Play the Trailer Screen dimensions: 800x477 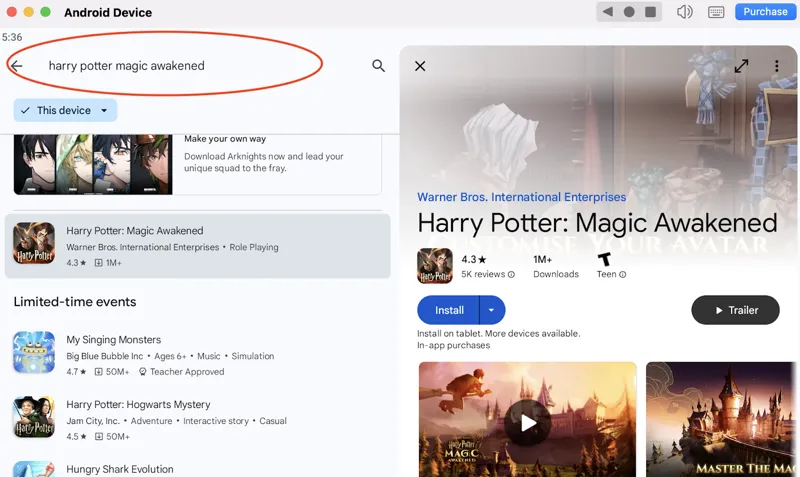(735, 310)
